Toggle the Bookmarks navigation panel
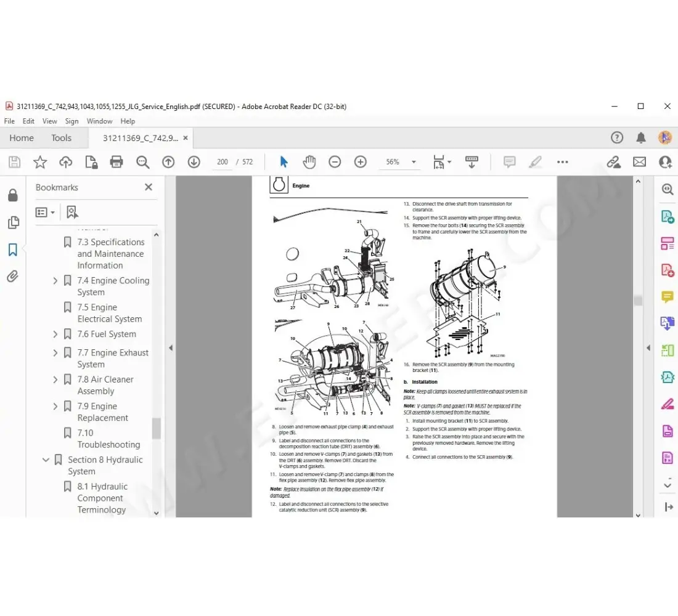 12,249
